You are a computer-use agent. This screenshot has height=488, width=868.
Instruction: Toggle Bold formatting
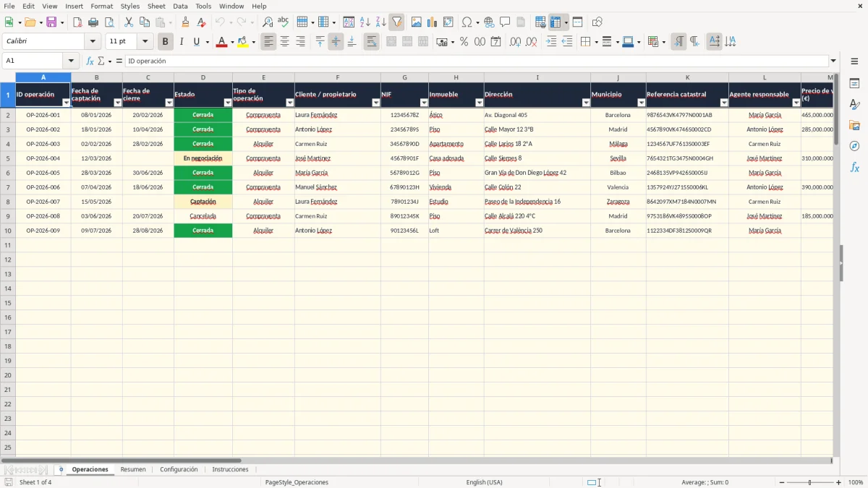[166, 42]
